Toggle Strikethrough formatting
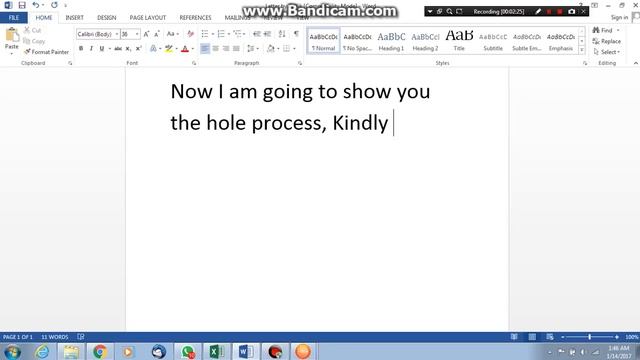The image size is (640, 360). [118, 49]
